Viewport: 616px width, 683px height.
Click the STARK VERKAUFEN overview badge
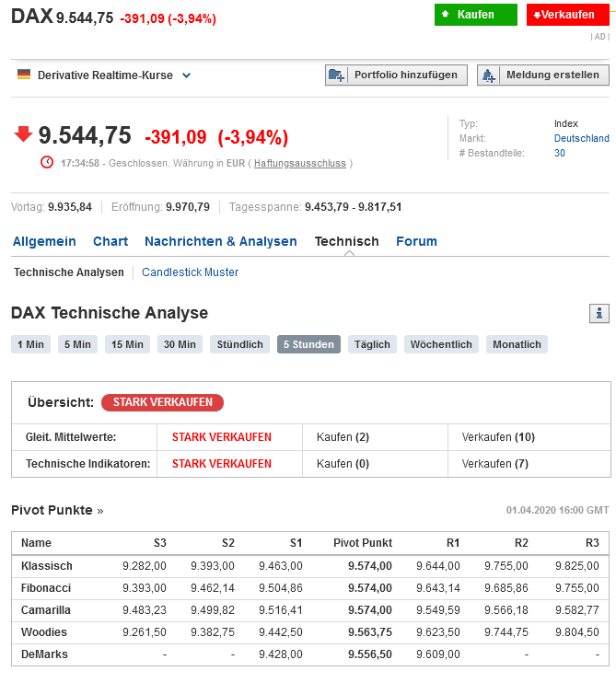(x=162, y=402)
